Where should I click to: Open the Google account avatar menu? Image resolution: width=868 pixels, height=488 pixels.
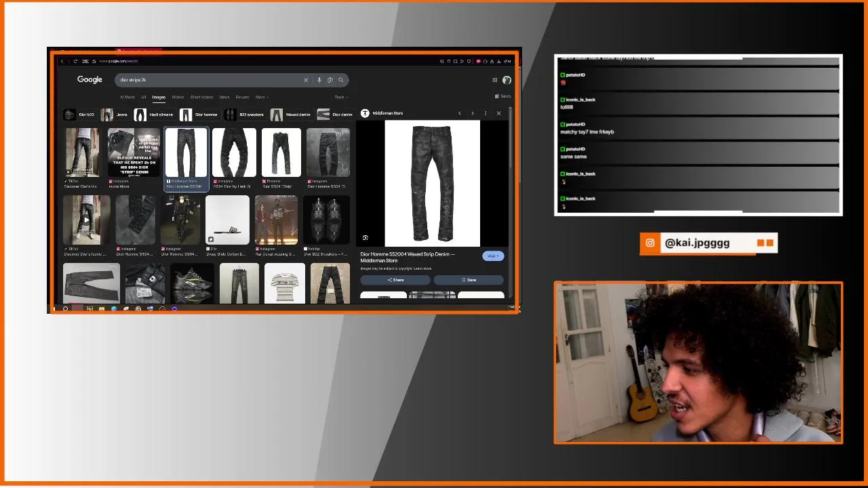pyautogui.click(x=507, y=80)
